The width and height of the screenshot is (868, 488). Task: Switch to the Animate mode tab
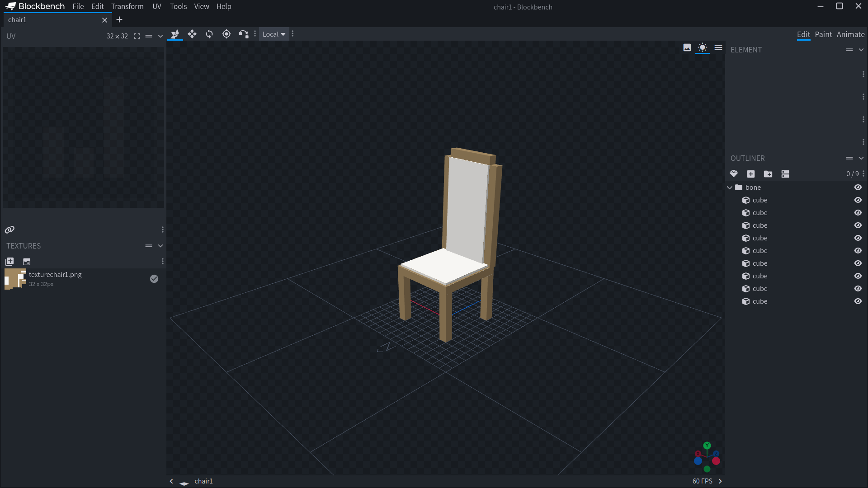coord(850,34)
